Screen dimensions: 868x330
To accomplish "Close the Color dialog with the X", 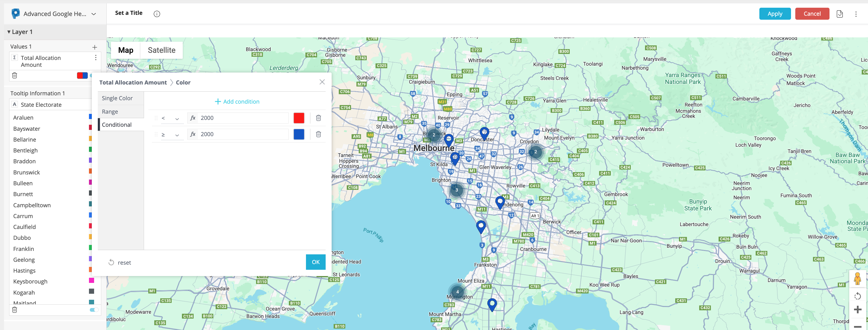I will pos(322,82).
